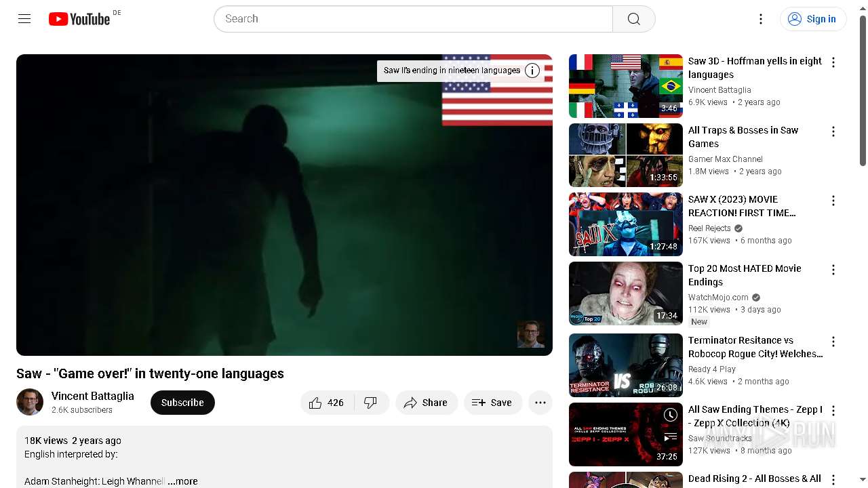Click '18K views 2 years ago' text
868x488 pixels.
[73, 441]
